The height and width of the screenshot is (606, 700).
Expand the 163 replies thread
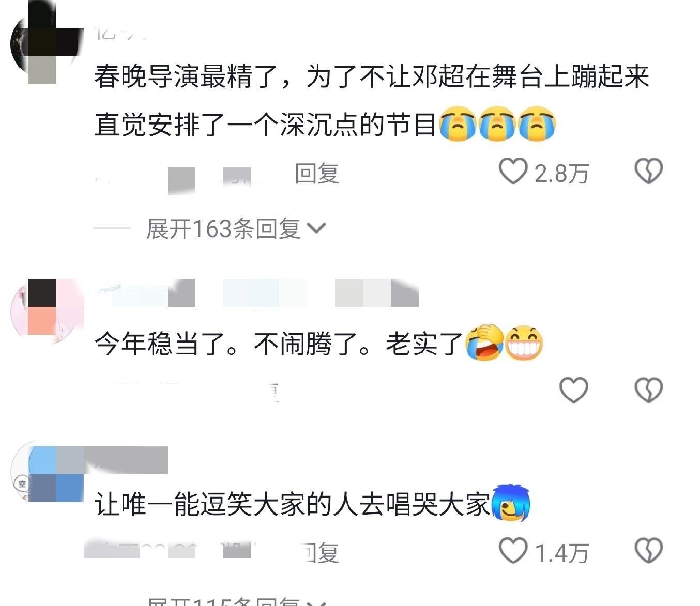click(x=236, y=228)
